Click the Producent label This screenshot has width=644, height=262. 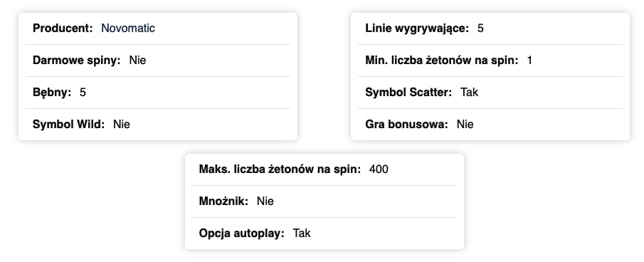(x=63, y=28)
